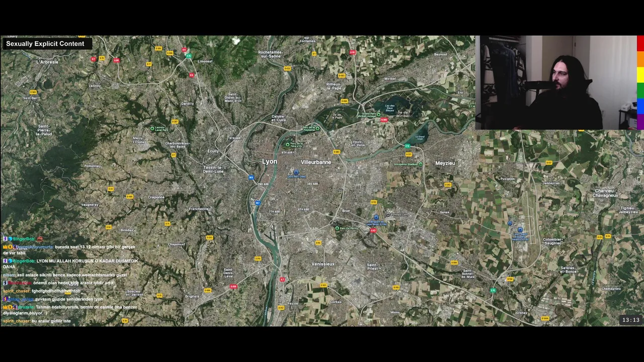Click the D383 yellow road shield
The width and height of the screenshot is (644, 362).
coord(336,152)
